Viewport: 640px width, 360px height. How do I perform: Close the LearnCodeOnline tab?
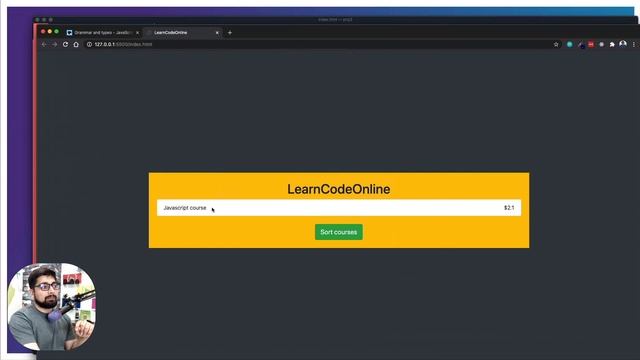(x=217, y=33)
